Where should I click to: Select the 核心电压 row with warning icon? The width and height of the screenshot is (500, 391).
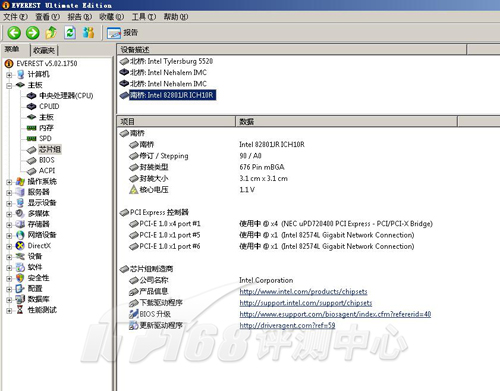point(192,190)
